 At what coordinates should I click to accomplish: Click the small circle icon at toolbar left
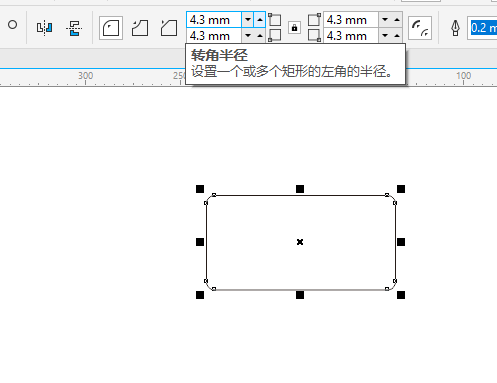pyautogui.click(x=13, y=25)
